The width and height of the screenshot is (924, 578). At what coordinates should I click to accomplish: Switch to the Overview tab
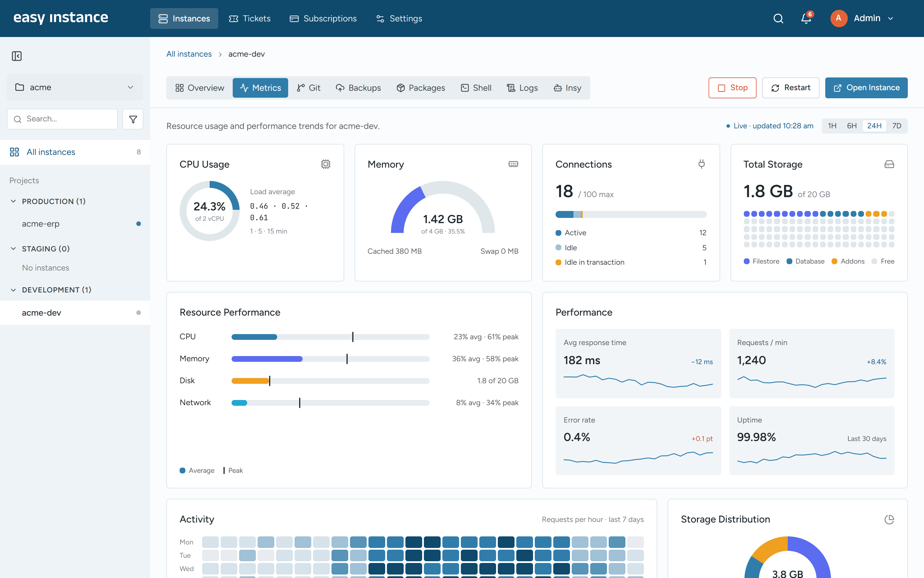200,88
